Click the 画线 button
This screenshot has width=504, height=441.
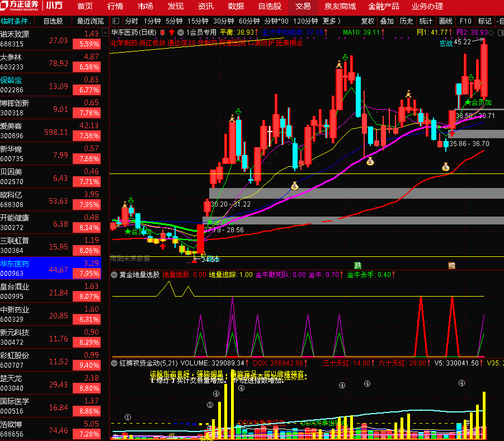(445, 21)
